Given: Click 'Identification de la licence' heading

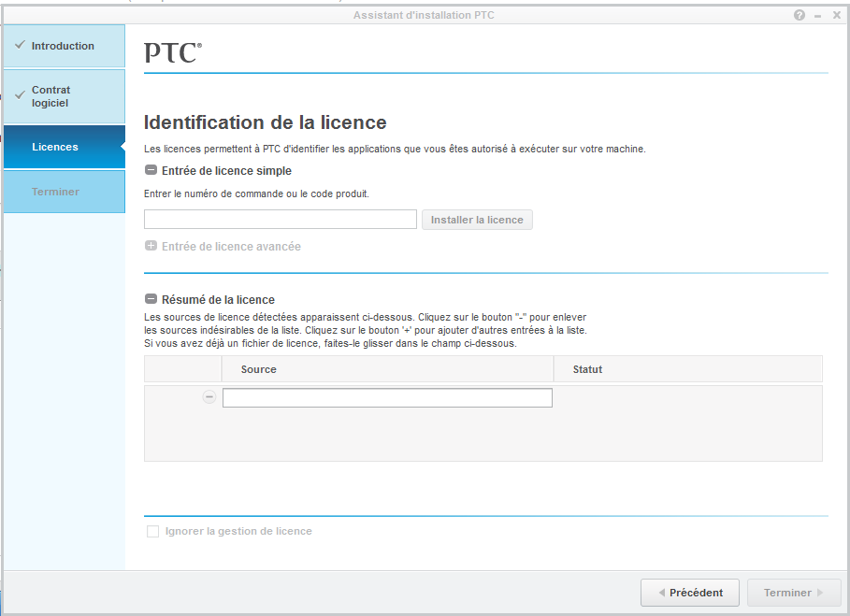Looking at the screenshot, I should click(x=265, y=122).
